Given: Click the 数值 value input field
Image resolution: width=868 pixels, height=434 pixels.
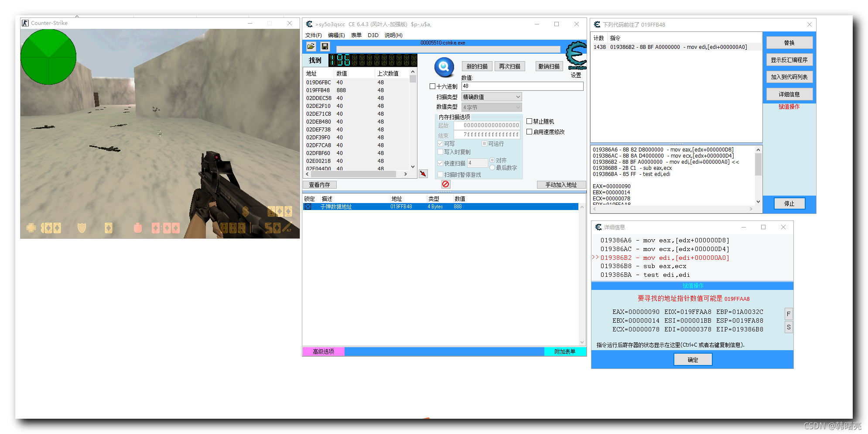Looking at the screenshot, I should coord(523,86).
